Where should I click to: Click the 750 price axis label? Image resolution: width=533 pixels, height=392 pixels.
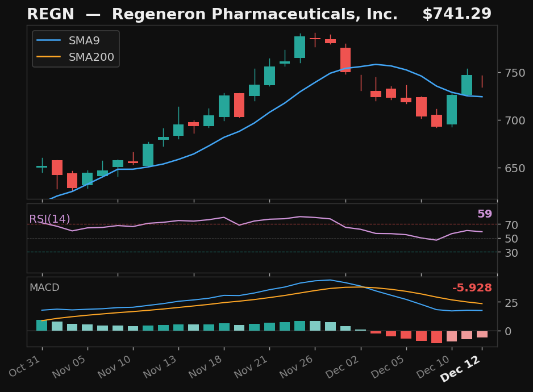(515, 73)
